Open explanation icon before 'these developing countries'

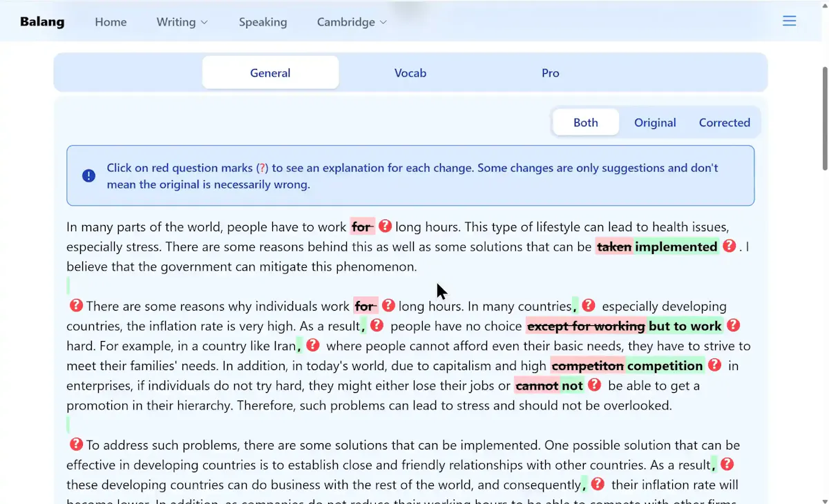click(x=727, y=465)
